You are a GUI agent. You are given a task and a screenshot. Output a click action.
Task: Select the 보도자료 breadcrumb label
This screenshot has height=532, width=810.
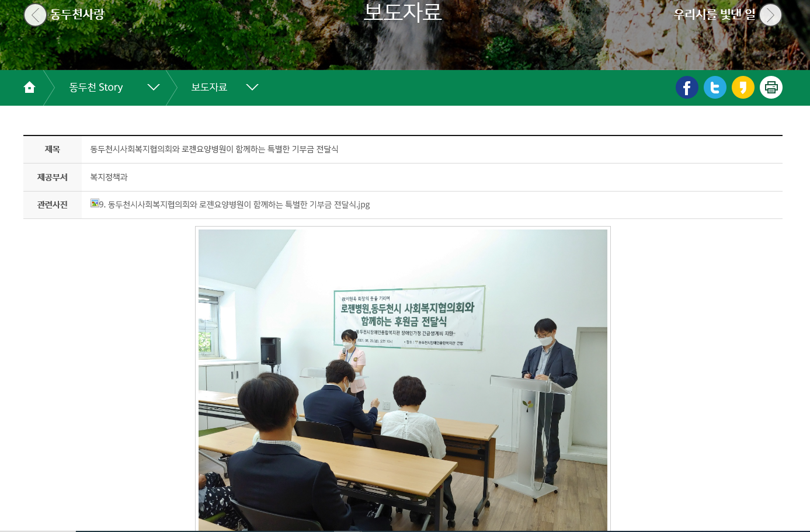click(x=209, y=88)
